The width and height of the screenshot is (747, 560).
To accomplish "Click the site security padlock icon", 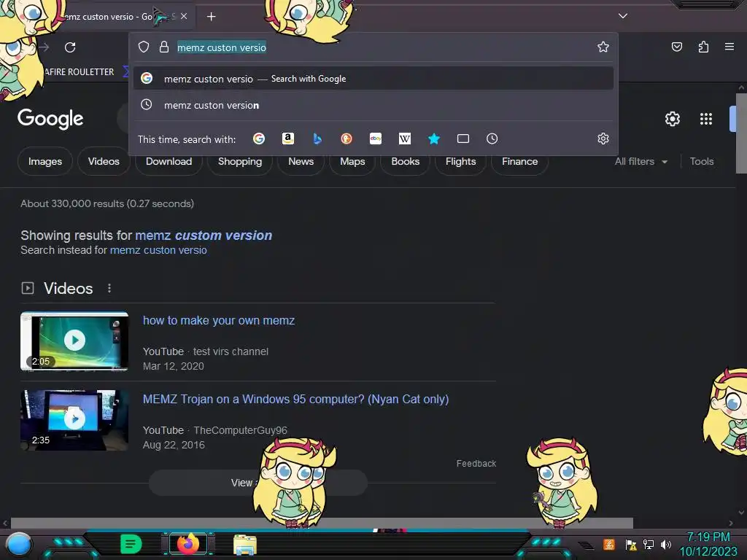I will tap(164, 47).
